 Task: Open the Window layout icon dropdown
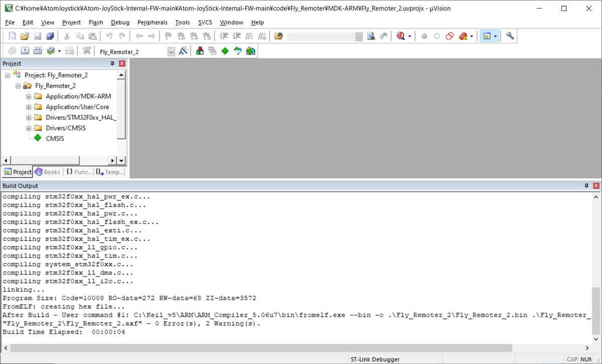pyautogui.click(x=496, y=36)
